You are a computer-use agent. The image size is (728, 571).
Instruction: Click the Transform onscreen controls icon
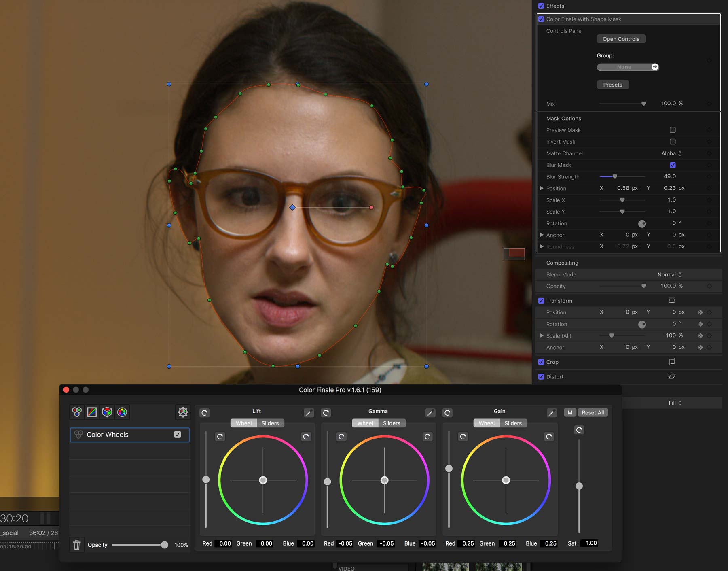coord(672,300)
